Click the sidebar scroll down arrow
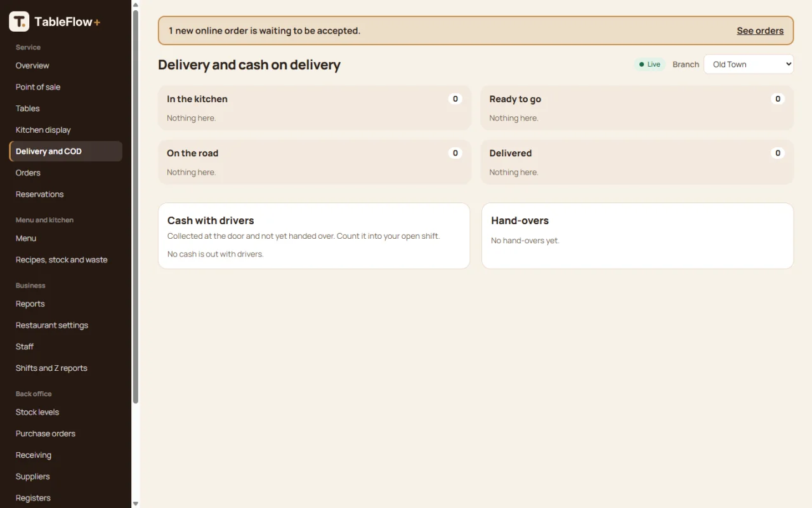 point(135,504)
